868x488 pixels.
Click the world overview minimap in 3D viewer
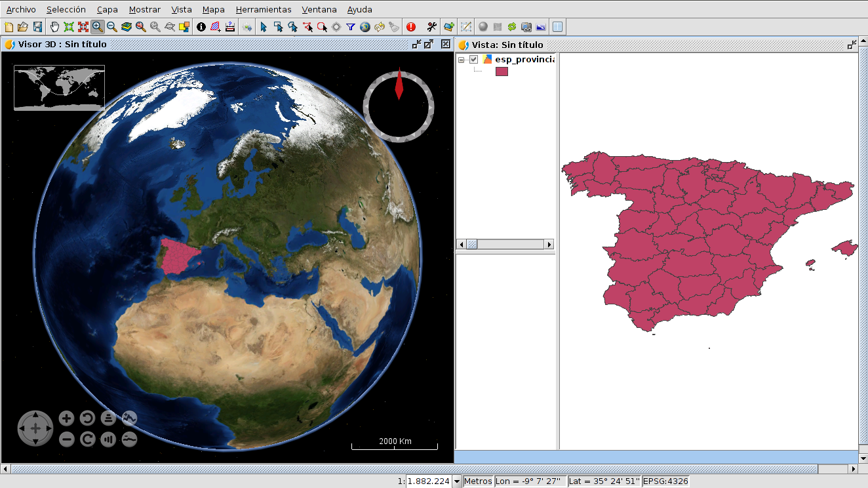pyautogui.click(x=59, y=87)
